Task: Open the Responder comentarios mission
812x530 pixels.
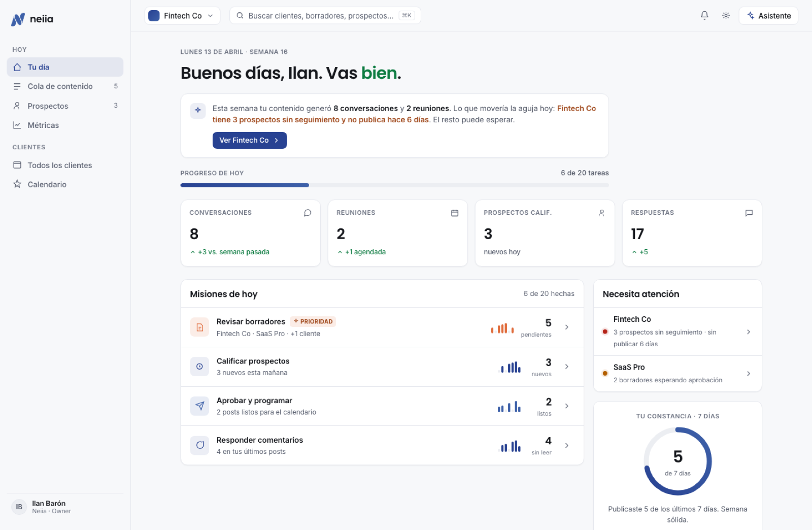Action: [x=382, y=445]
